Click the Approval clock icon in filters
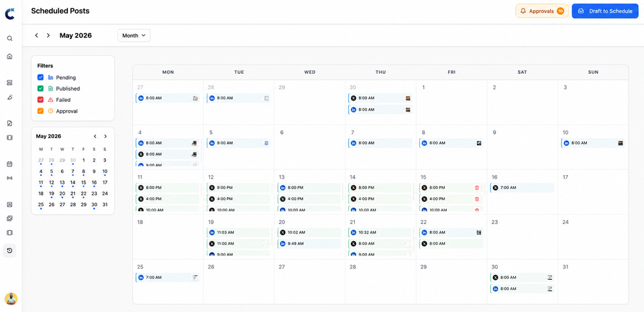 pos(51,111)
